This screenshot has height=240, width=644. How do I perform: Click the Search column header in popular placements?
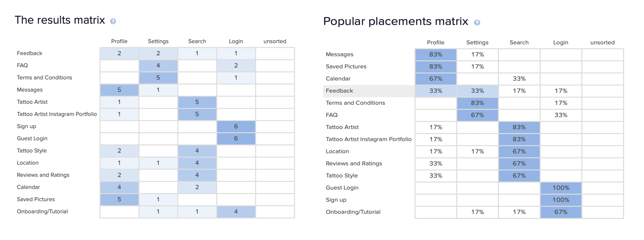coord(519,43)
